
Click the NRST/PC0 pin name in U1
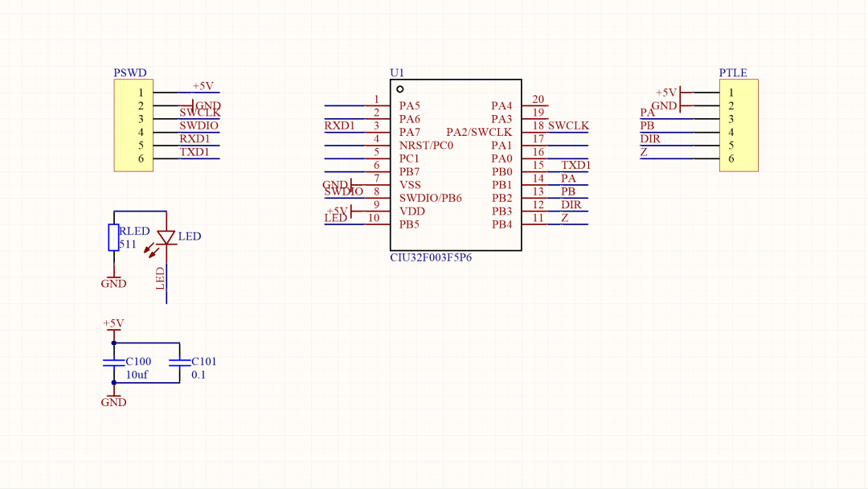(426, 146)
